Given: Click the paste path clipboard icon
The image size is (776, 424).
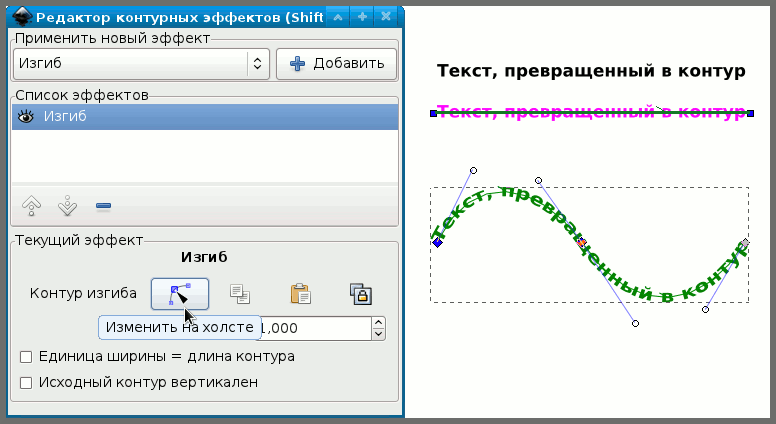Looking at the screenshot, I should tap(300, 293).
